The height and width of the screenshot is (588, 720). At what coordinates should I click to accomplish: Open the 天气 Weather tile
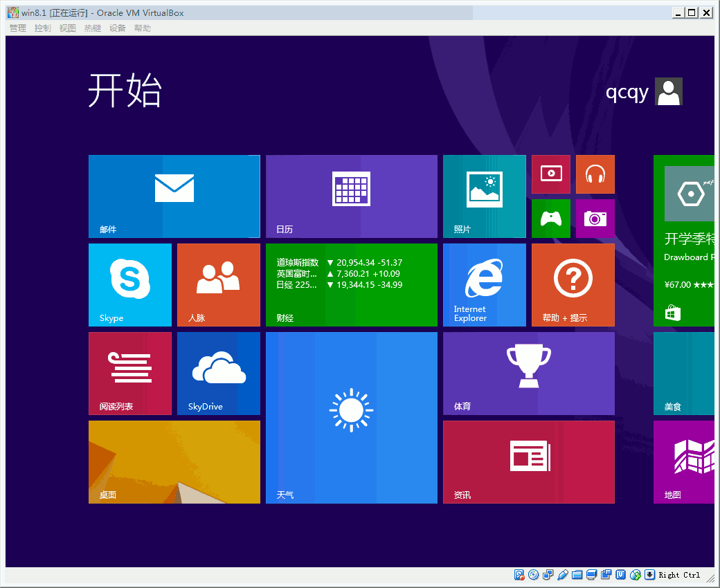[x=351, y=418]
